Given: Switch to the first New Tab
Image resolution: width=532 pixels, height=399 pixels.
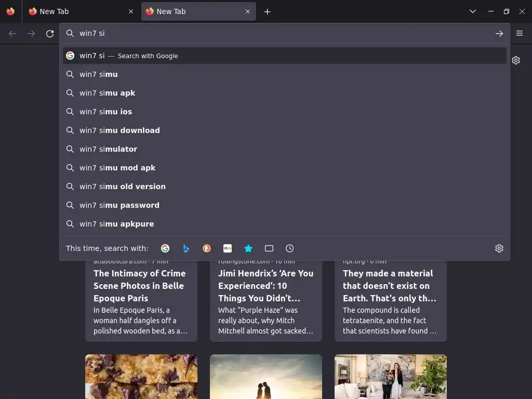Looking at the screenshot, I should tap(81, 11).
